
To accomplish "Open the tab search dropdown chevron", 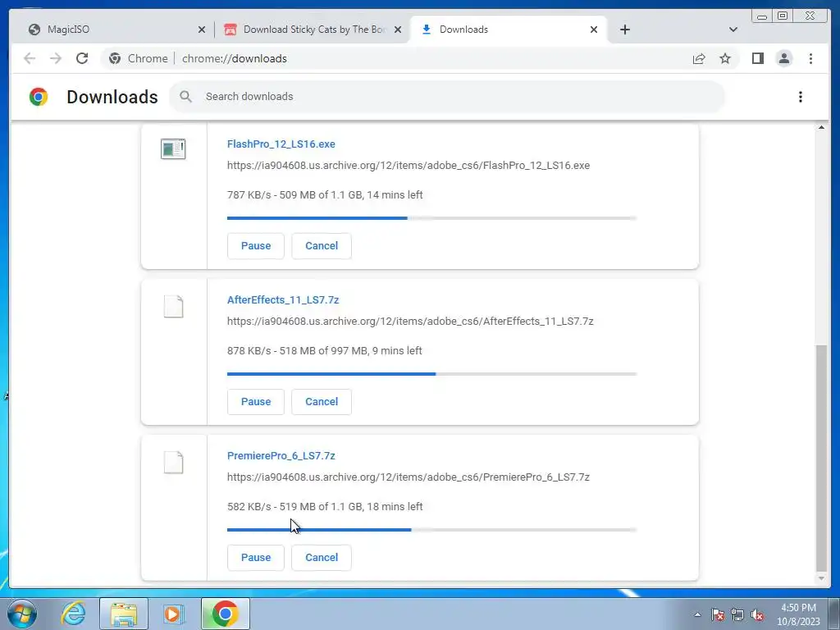I will [x=733, y=30].
